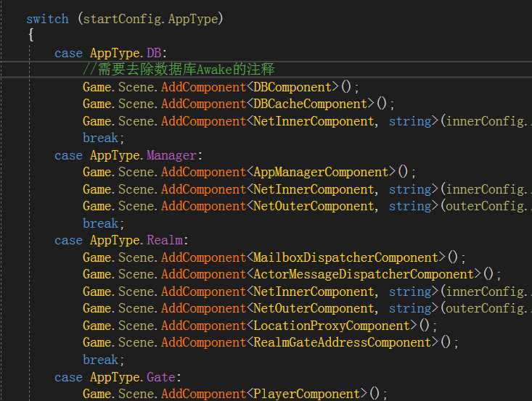Viewport: 532px width, 401px height.
Task: Click outerConfig in the Realm case
Action: pos(485,308)
